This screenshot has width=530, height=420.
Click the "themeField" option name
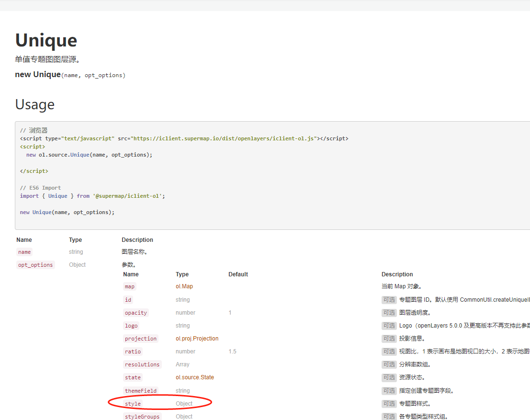point(141,391)
